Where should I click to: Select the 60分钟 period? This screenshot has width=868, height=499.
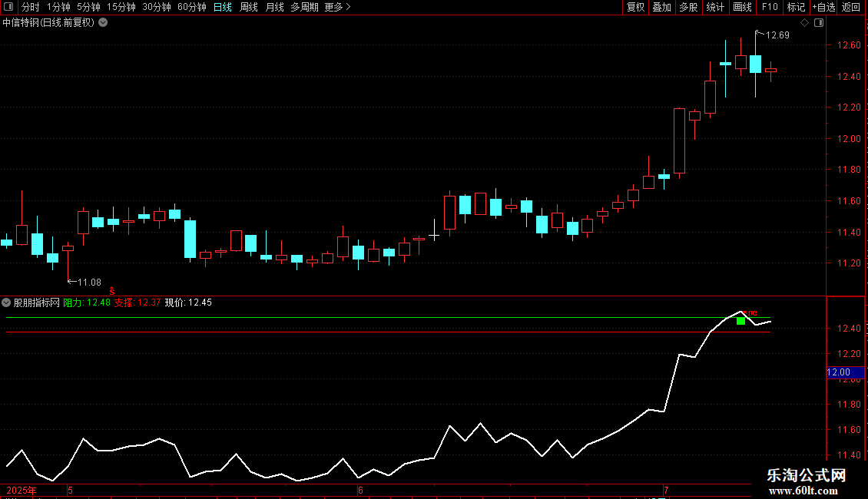tap(192, 7)
